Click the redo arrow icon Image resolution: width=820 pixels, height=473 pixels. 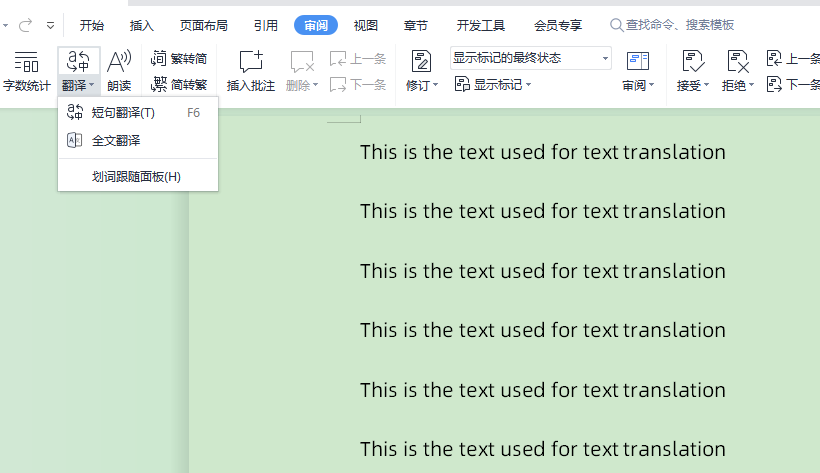coord(25,25)
